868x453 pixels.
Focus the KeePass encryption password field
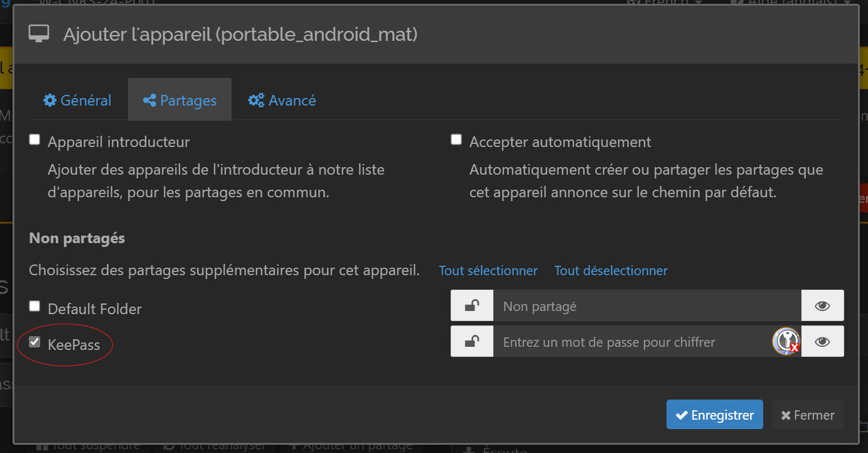pos(647,342)
